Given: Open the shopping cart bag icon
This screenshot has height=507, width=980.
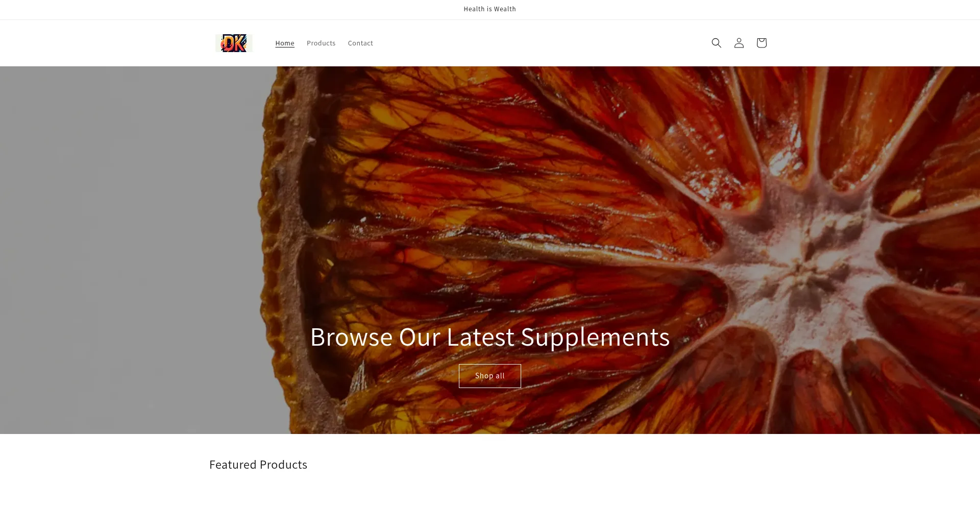Looking at the screenshot, I should [761, 43].
